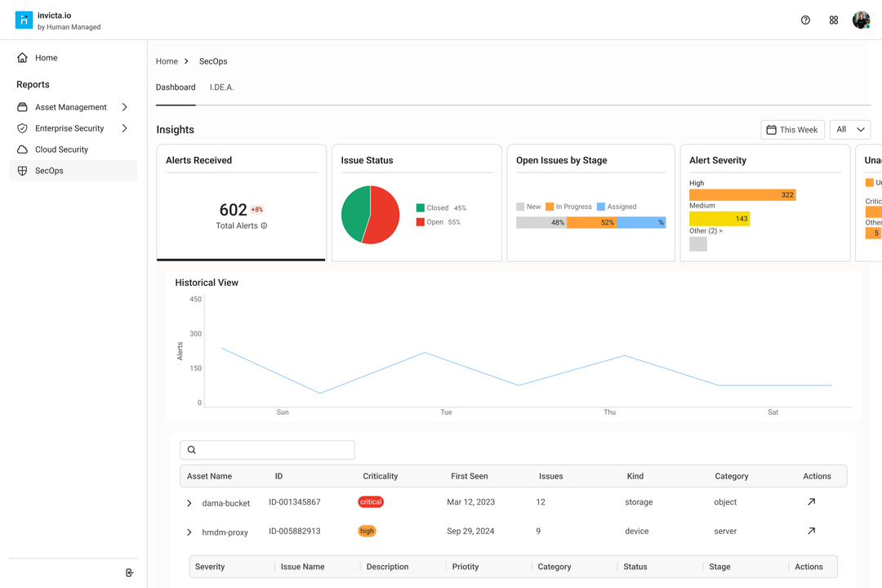Expand the Enterprise Security submenu

click(125, 128)
